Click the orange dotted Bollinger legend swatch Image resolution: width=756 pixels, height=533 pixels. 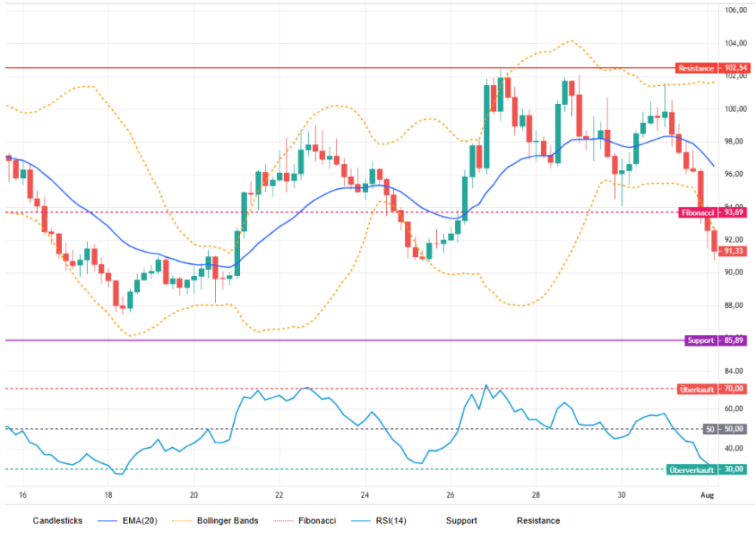click(x=181, y=520)
